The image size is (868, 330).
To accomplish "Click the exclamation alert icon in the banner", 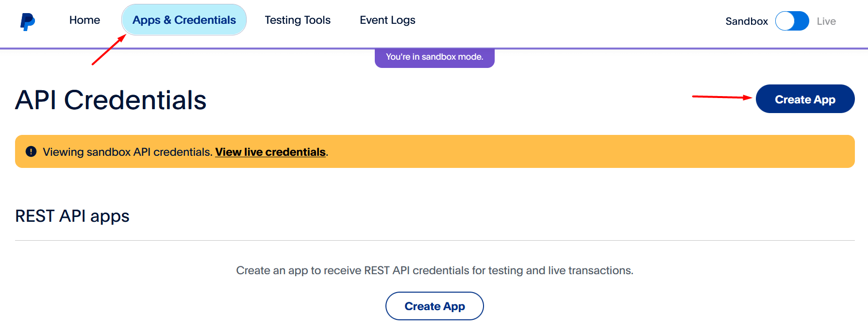I will point(31,151).
